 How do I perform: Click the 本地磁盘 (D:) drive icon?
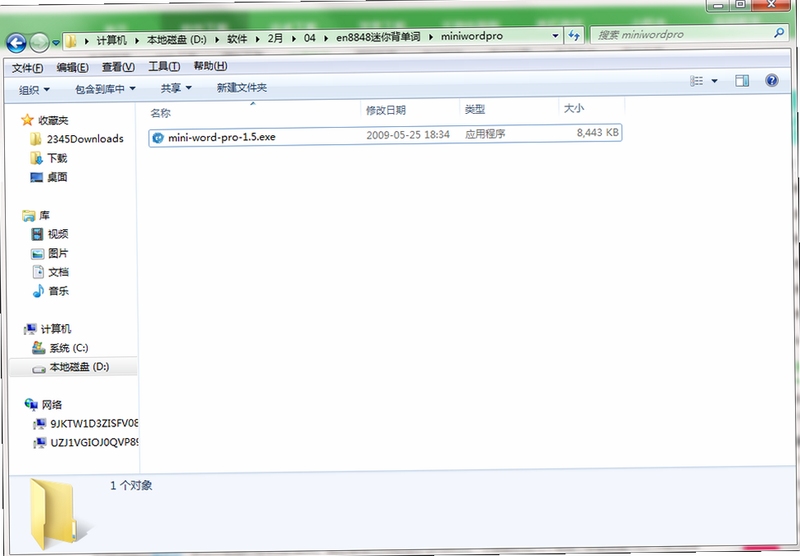point(39,368)
